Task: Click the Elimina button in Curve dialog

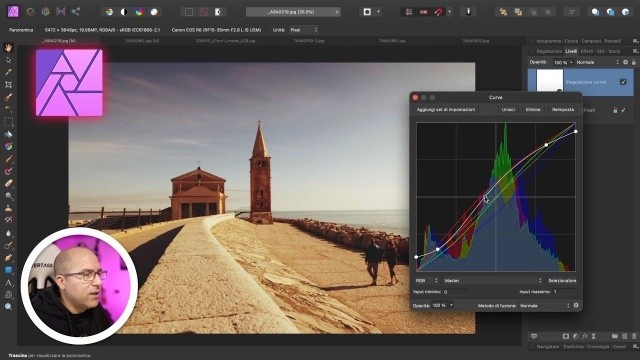Action: coord(533,110)
